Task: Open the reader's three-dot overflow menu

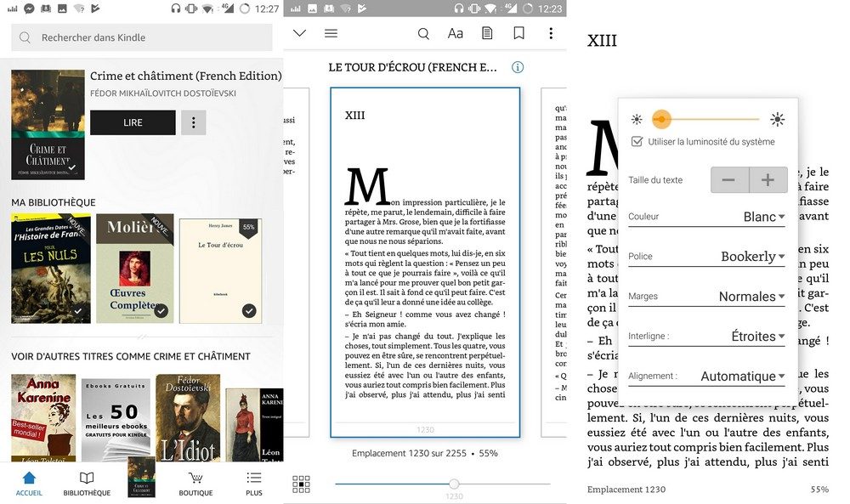Action: (x=551, y=33)
